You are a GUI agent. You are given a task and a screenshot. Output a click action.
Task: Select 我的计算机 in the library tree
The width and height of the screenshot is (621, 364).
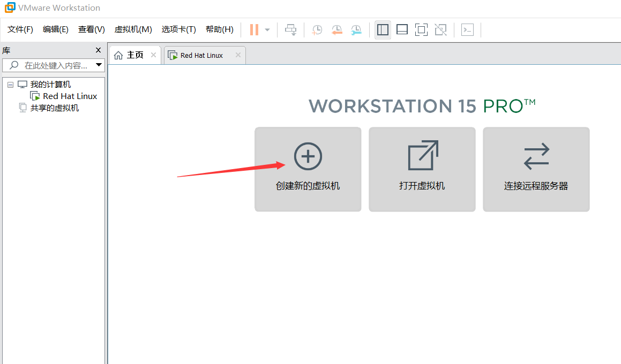pos(51,84)
